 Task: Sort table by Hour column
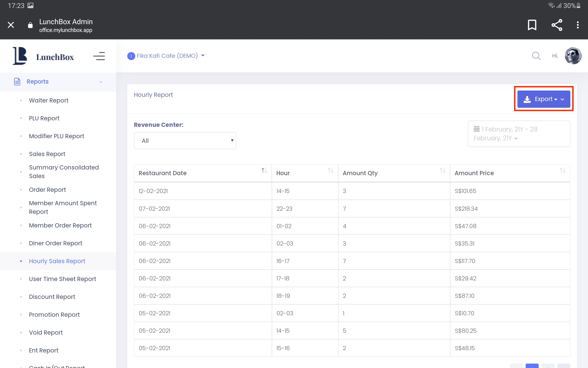tap(330, 170)
